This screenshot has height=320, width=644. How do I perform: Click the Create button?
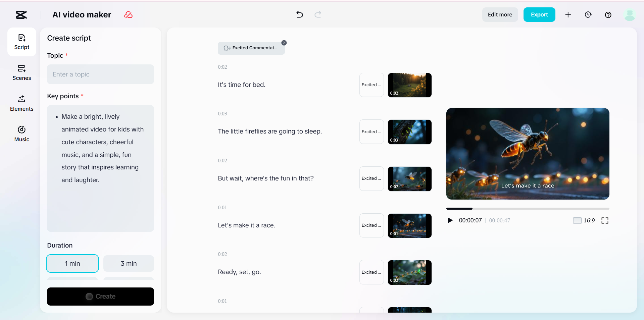pyautogui.click(x=100, y=297)
